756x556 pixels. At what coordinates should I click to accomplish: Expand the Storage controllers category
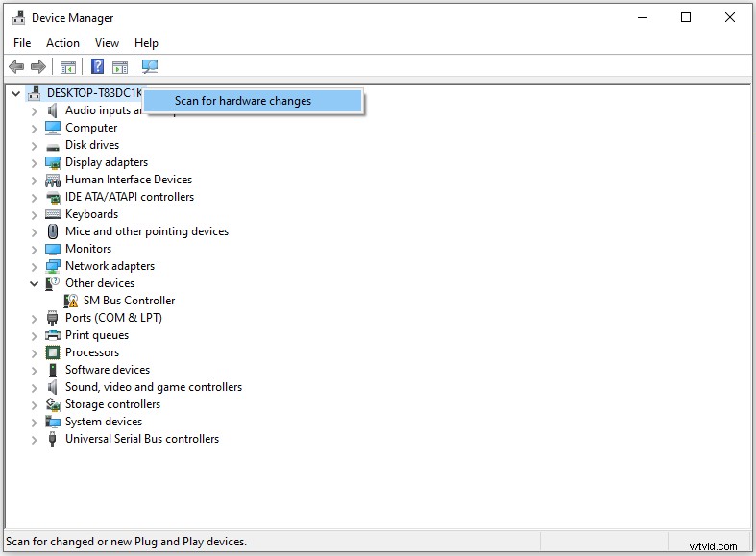coord(34,405)
